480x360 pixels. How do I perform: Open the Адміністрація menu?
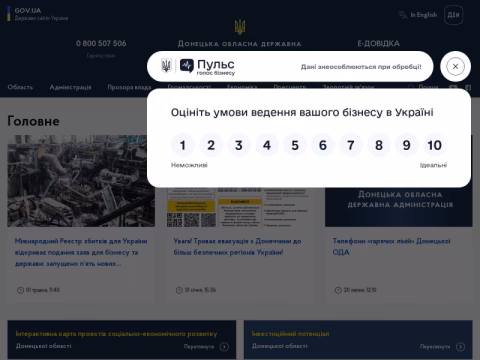70,87
